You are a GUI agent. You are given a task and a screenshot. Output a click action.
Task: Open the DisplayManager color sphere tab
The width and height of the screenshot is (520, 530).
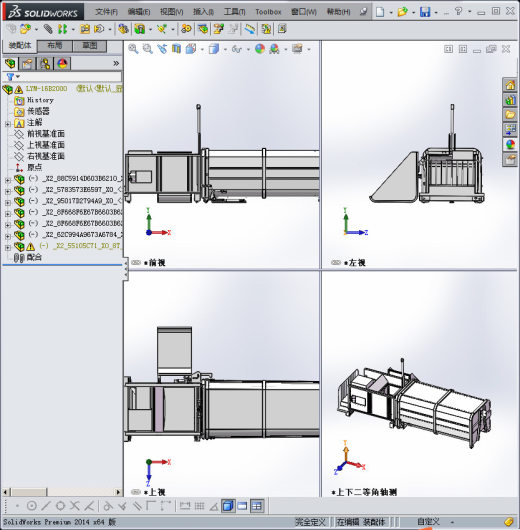62,64
